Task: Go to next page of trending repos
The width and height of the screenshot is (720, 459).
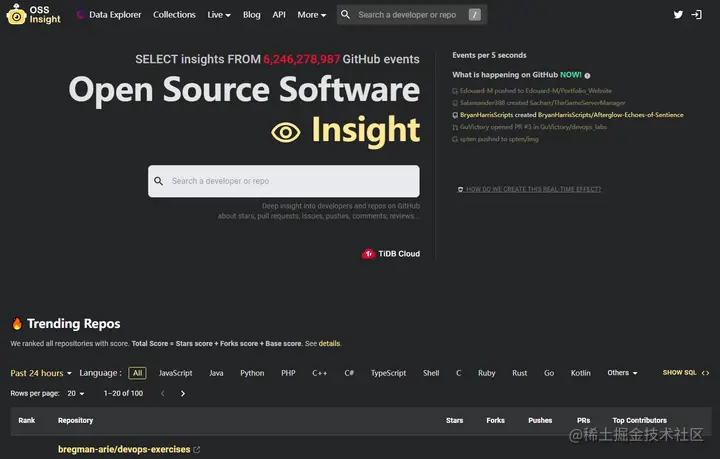Action: point(183,393)
